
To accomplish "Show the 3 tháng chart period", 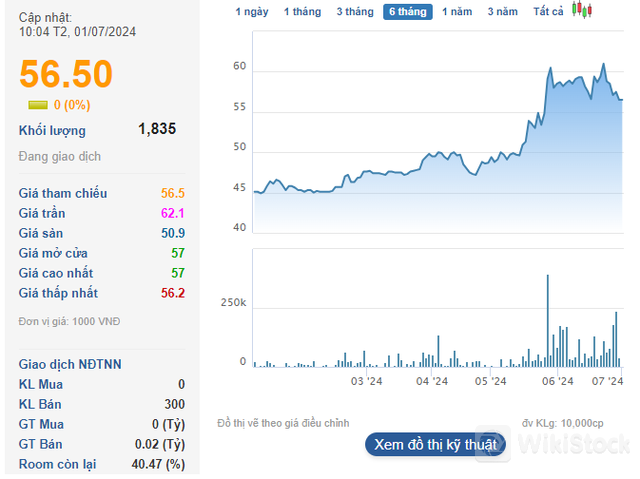I will pos(355,12).
